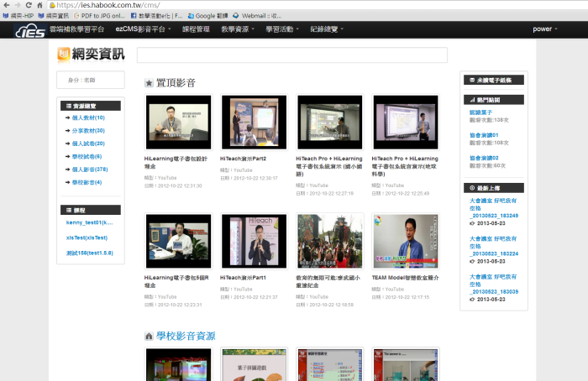Open the Google Translate bookmark
Image resolution: width=588 pixels, height=381 pixels.
207,16
